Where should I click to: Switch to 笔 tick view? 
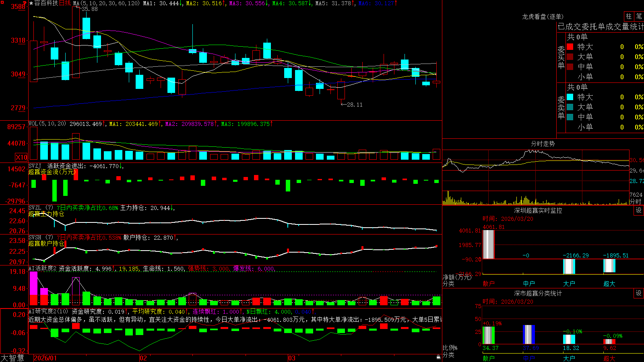click(639, 16)
